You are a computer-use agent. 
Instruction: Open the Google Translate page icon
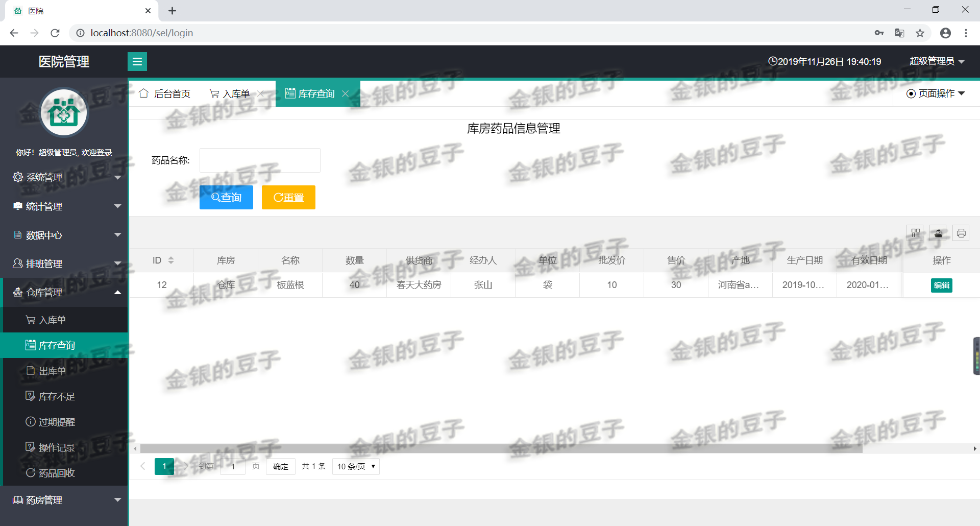click(x=899, y=33)
